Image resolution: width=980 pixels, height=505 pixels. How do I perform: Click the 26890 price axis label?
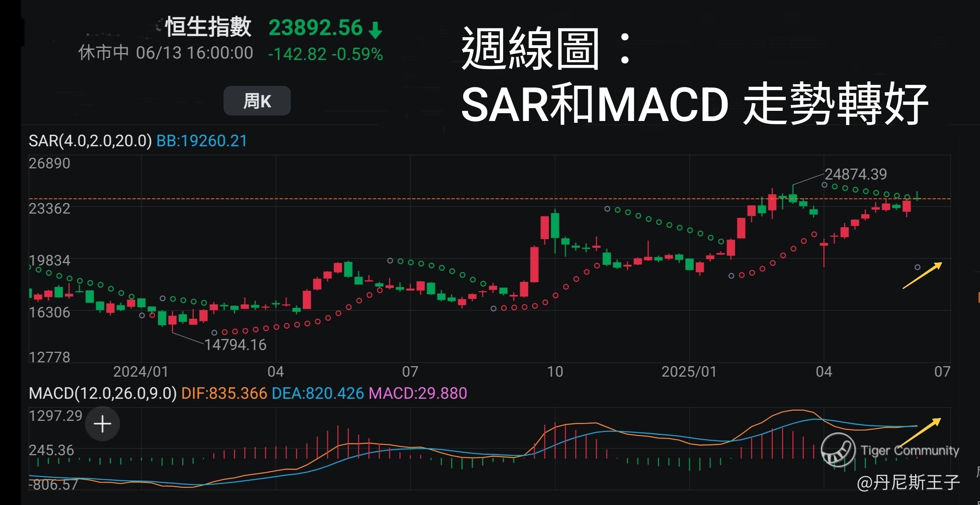(49, 163)
